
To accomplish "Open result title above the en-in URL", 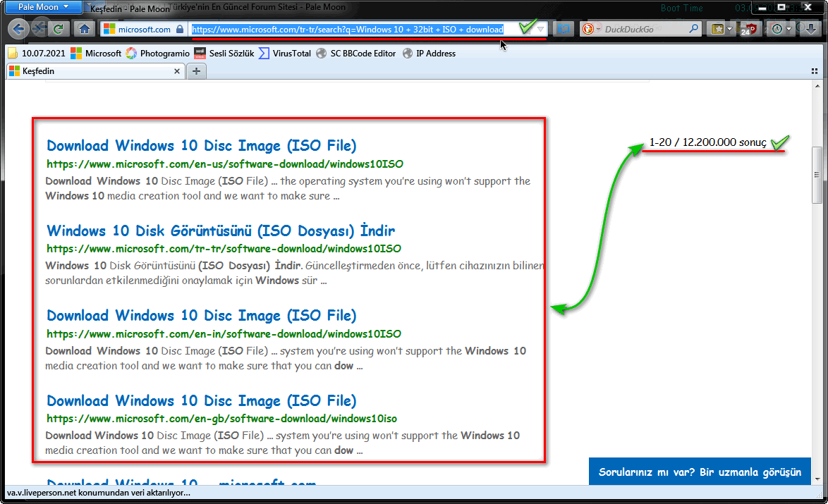I will tap(201, 316).
